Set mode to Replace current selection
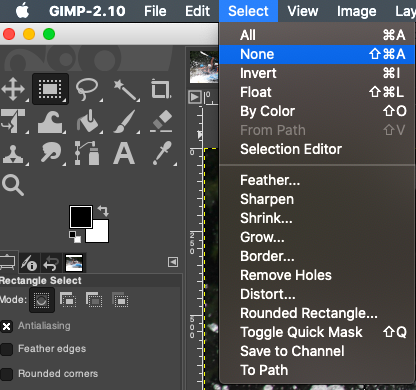Image resolution: width=416 pixels, height=390 pixels. [x=42, y=300]
